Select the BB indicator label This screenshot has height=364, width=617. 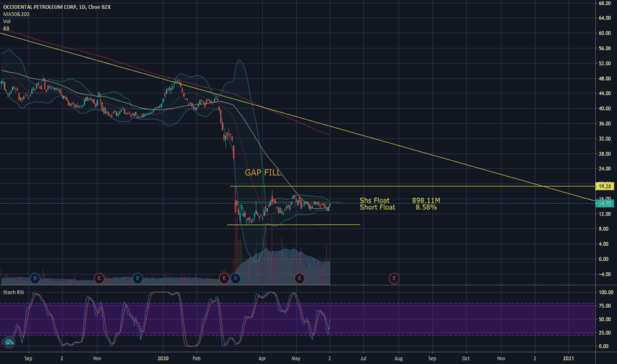pyautogui.click(x=7, y=28)
